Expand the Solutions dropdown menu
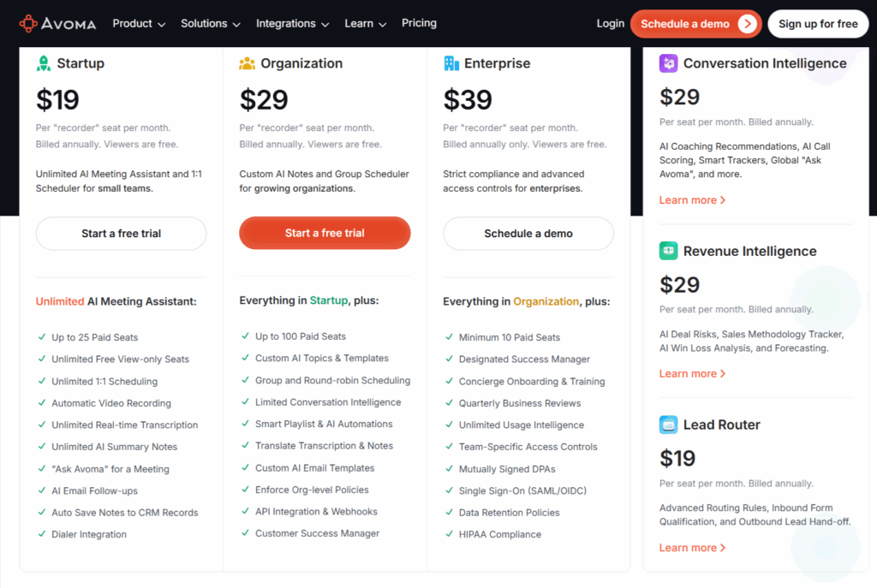 pyautogui.click(x=211, y=23)
